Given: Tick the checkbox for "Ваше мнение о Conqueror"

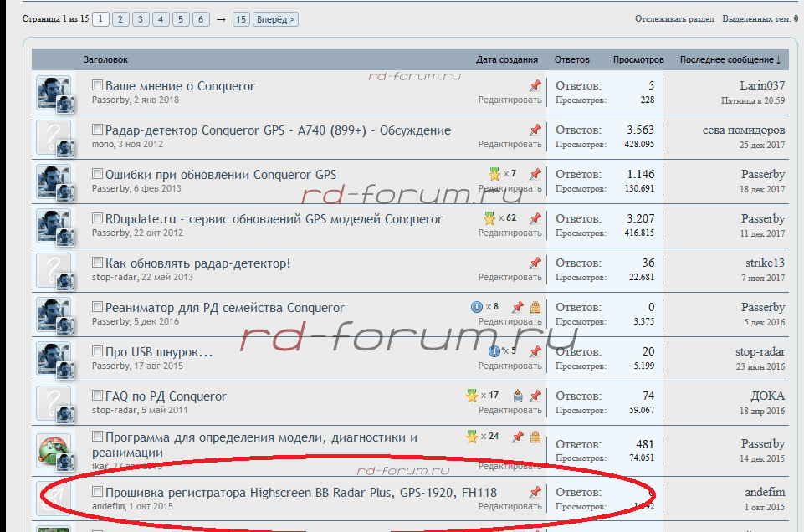Looking at the screenshot, I should click(97, 85).
